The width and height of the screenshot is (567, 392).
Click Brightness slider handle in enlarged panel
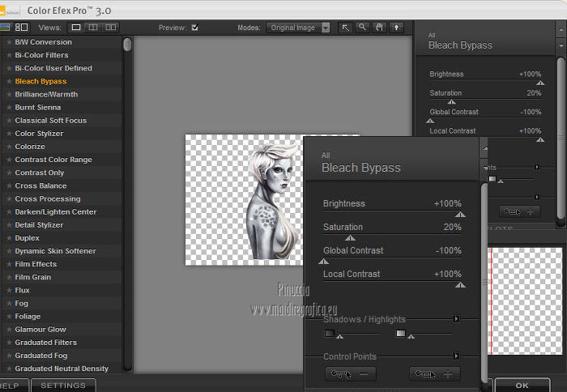click(460, 215)
